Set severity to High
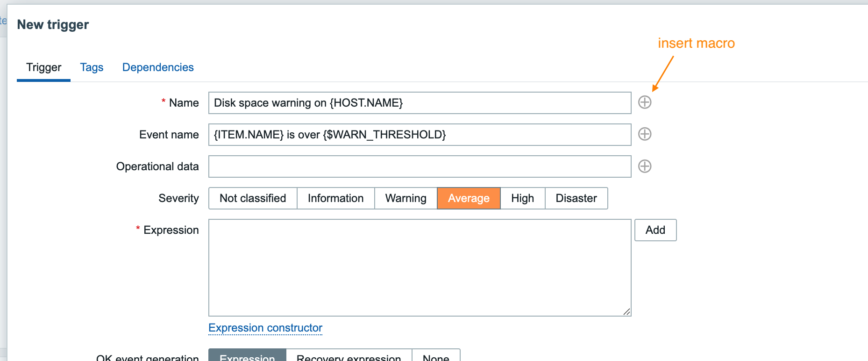This screenshot has height=361, width=868. pos(522,198)
